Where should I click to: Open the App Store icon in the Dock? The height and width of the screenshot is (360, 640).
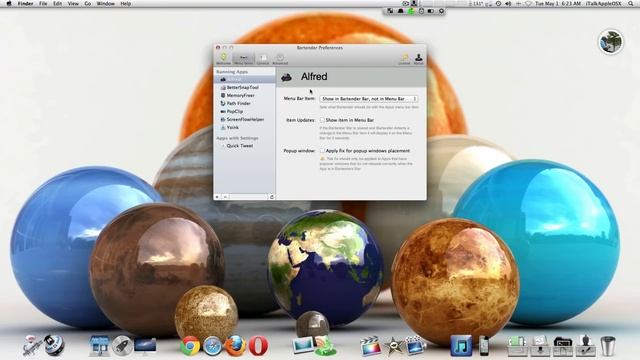pyautogui.click(x=99, y=346)
